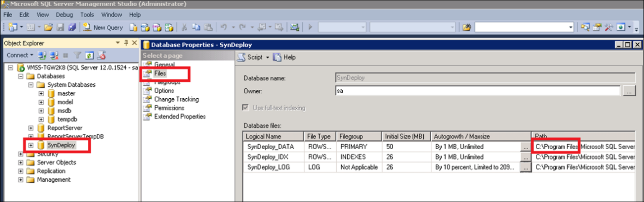Screen dimensions: 644x202
Task: Click the Refresh icon in Object Explorer
Action: point(89,55)
